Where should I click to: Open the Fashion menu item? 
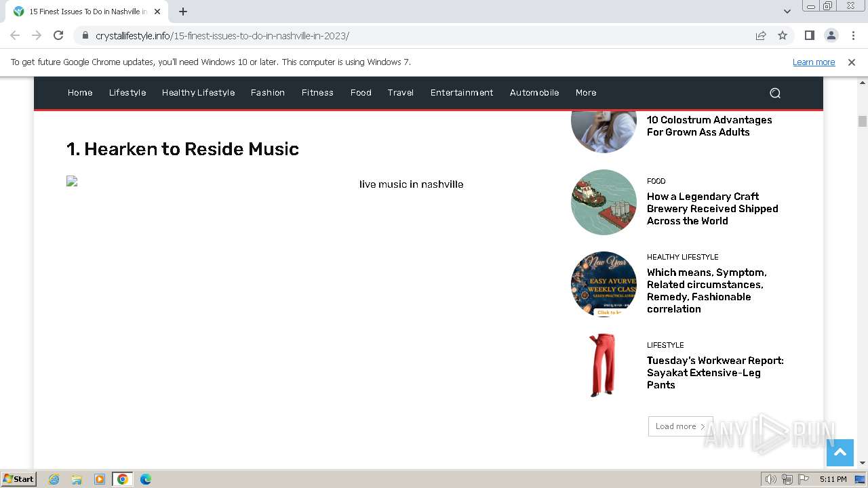(x=268, y=93)
